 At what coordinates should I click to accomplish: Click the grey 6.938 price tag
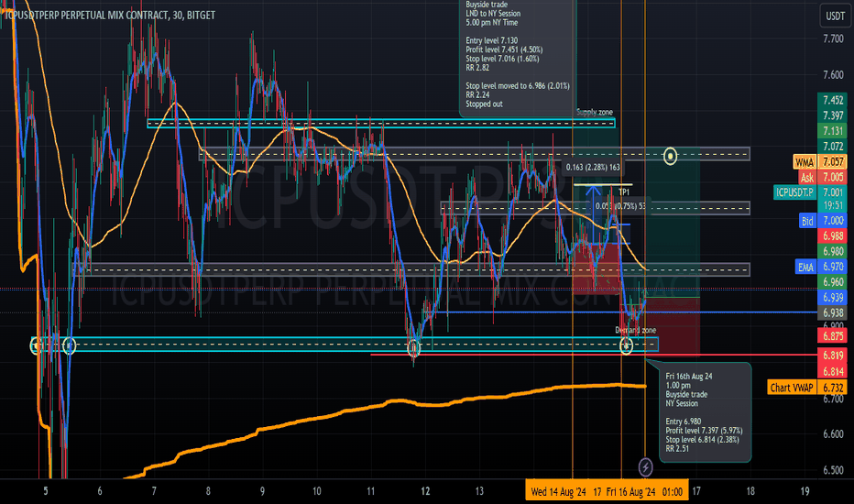click(833, 312)
